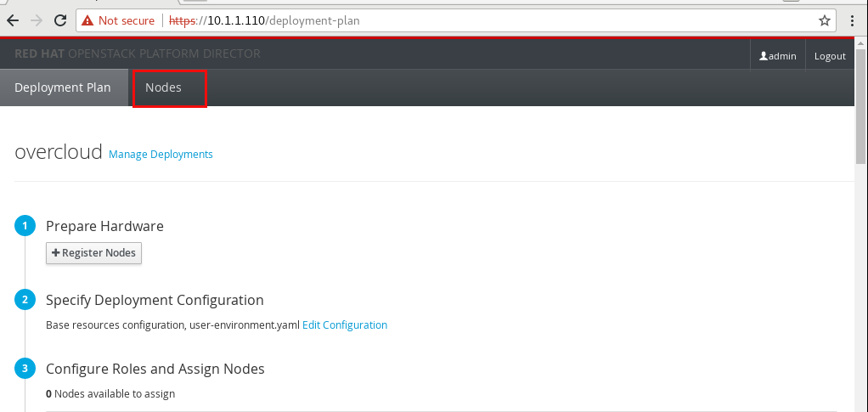Click the browser forward arrow
The image size is (868, 412).
click(x=37, y=21)
